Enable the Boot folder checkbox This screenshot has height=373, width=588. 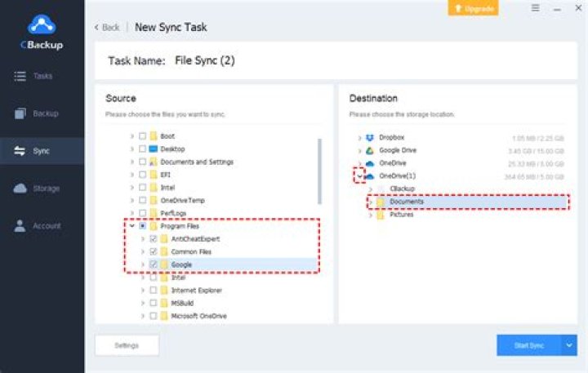[143, 136]
